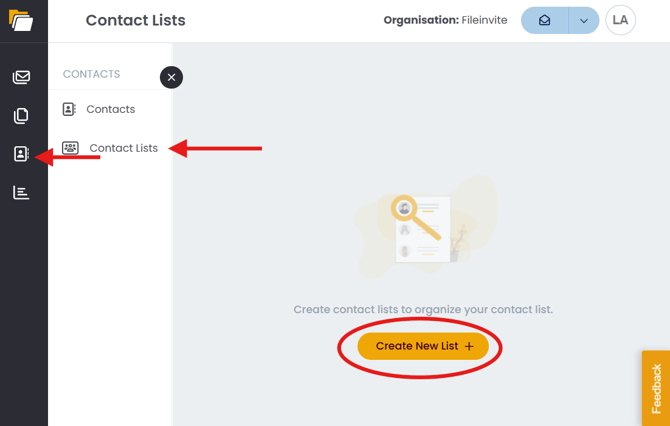Click the Organisation: Fileinvite label
The height and width of the screenshot is (426, 670).
tap(445, 20)
